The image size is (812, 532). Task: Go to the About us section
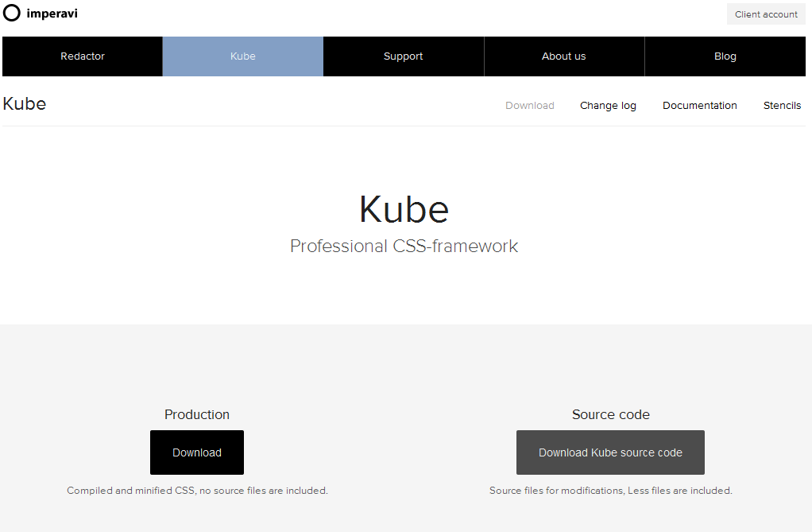(x=563, y=56)
